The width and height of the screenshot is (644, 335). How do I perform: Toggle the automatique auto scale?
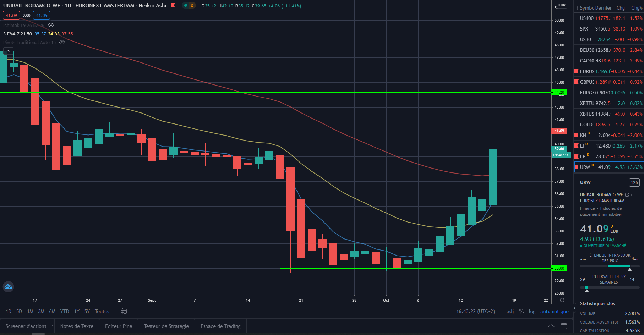tap(555, 311)
